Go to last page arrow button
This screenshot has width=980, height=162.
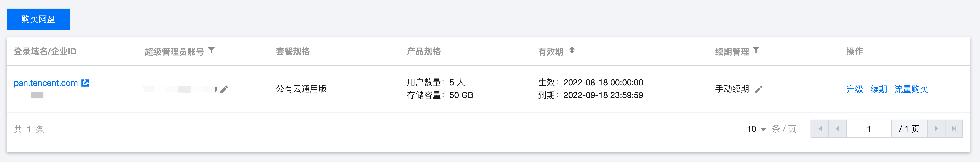pos(954,129)
